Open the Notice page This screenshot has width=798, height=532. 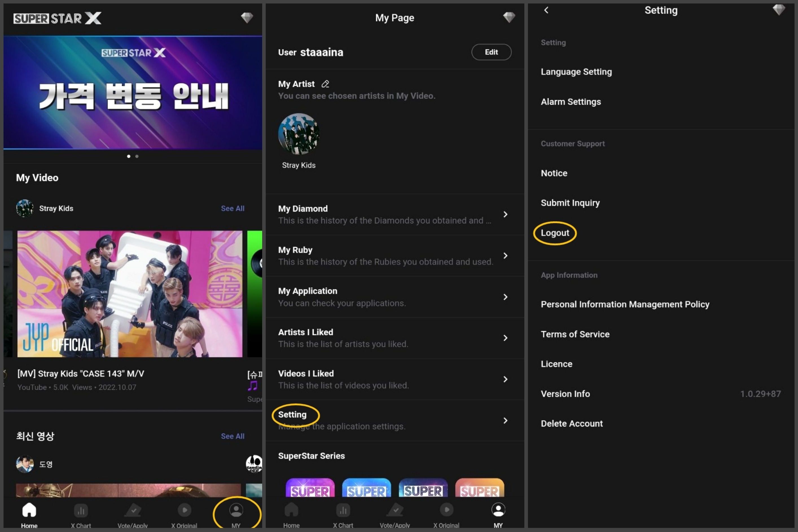pos(554,173)
